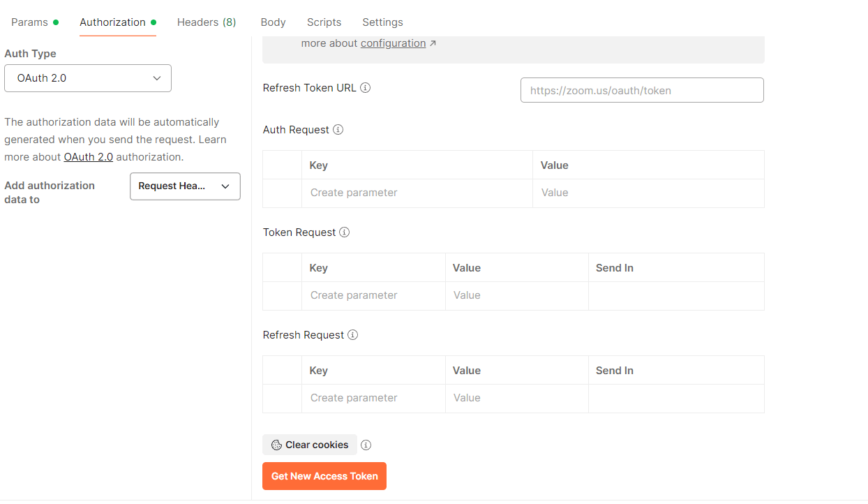Open the Add authorization data to dropdown
The image size is (868, 504).
(x=185, y=186)
